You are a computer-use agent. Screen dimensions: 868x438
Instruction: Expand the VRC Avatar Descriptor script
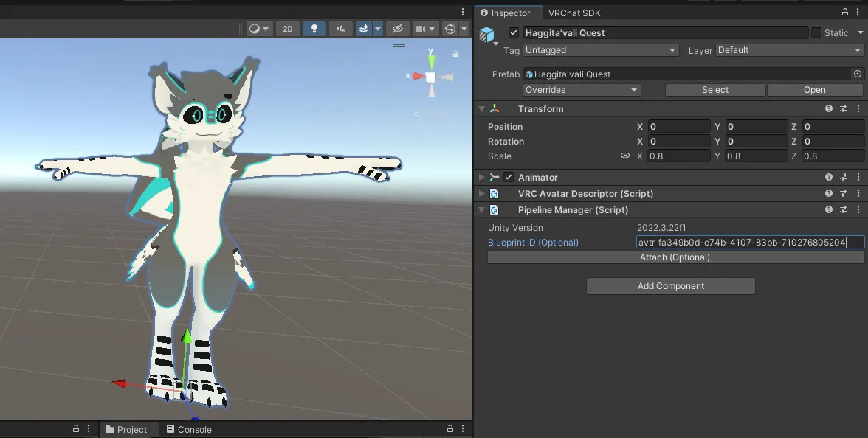tap(481, 193)
